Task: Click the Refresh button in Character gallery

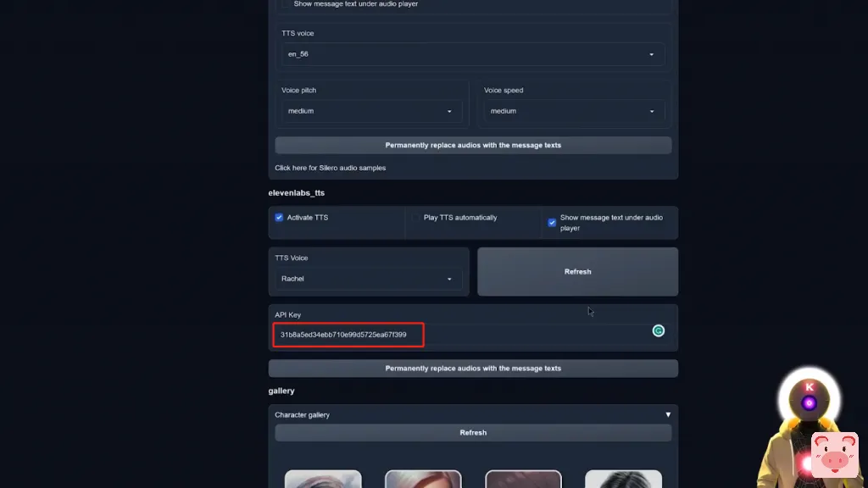Action: (473, 433)
